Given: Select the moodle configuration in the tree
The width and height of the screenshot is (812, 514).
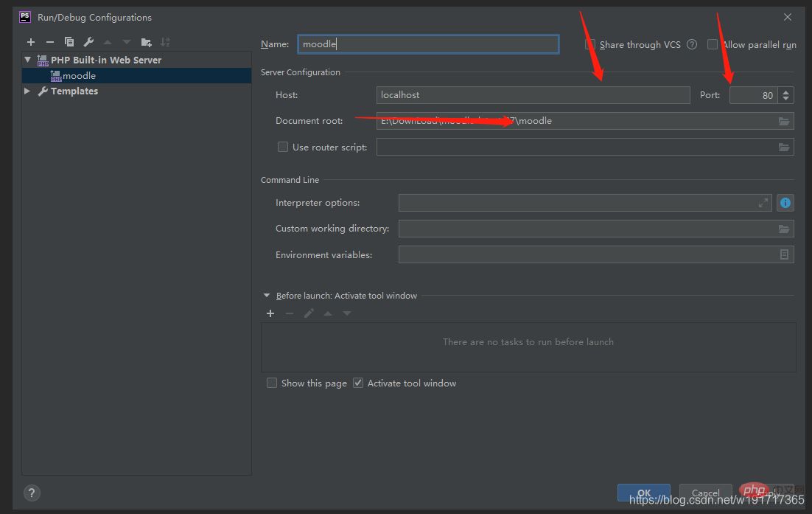Looking at the screenshot, I should 137,76.
